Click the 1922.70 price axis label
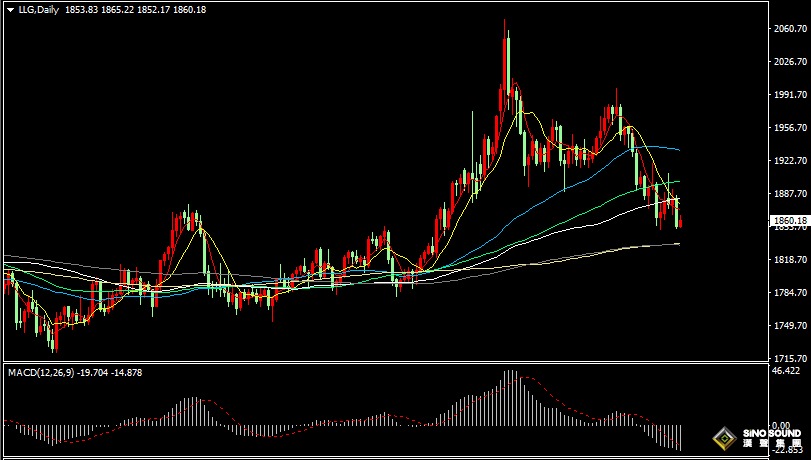 pos(792,161)
